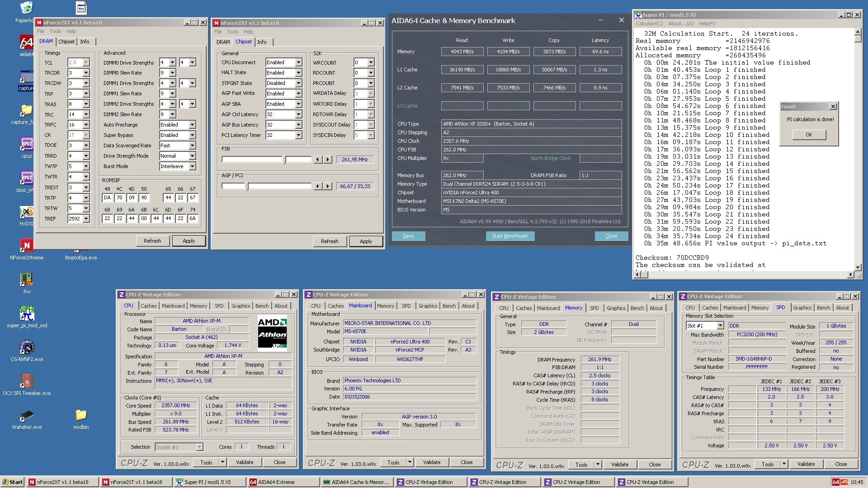
Task: Click BmptoEpa.exe desktop icon
Action: click(81, 254)
